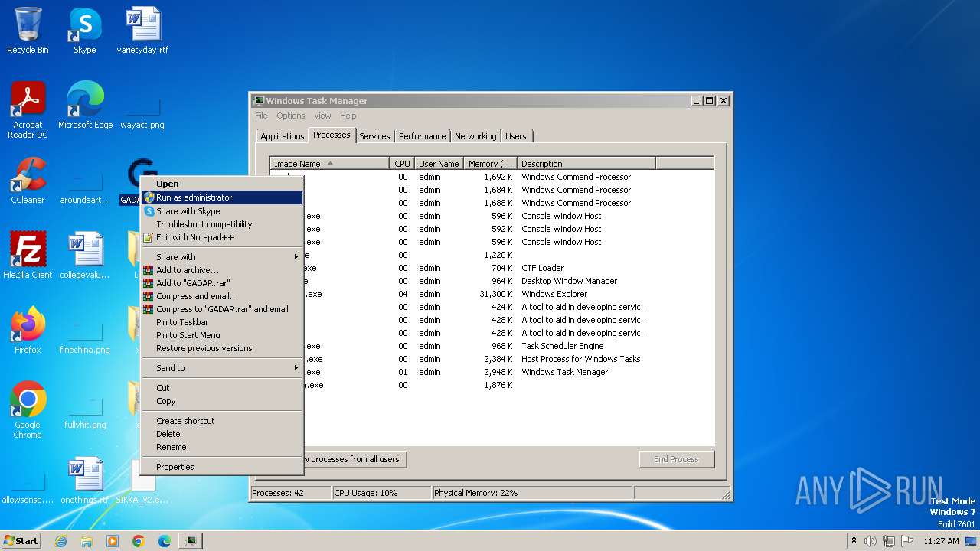The width and height of the screenshot is (980, 551).
Task: Open FileZilla Client desktop shortcut
Action: [x=28, y=256]
